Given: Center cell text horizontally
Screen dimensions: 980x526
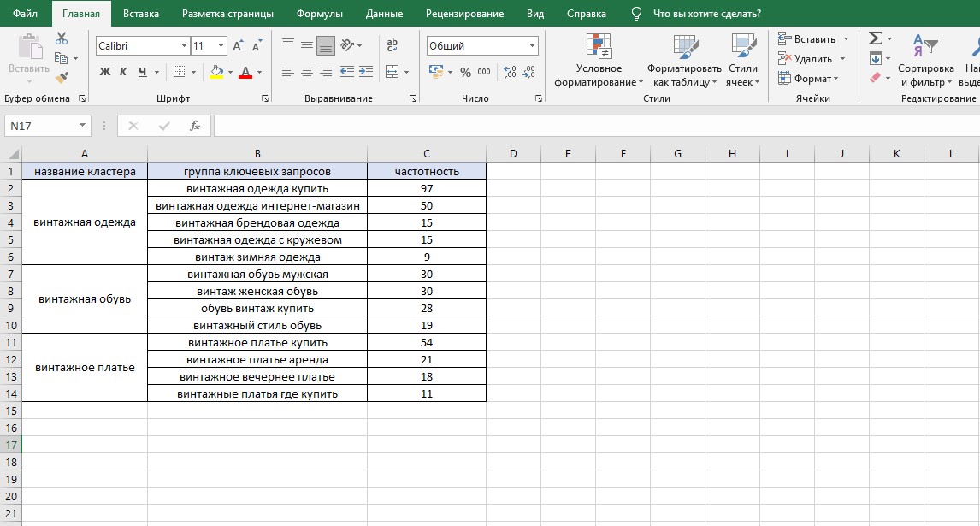Looking at the screenshot, I should click(x=307, y=72).
